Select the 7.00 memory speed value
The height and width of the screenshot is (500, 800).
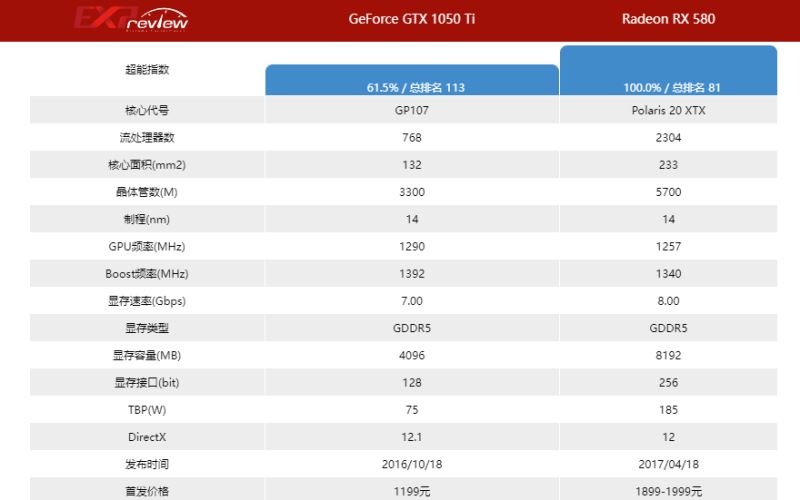(x=412, y=301)
